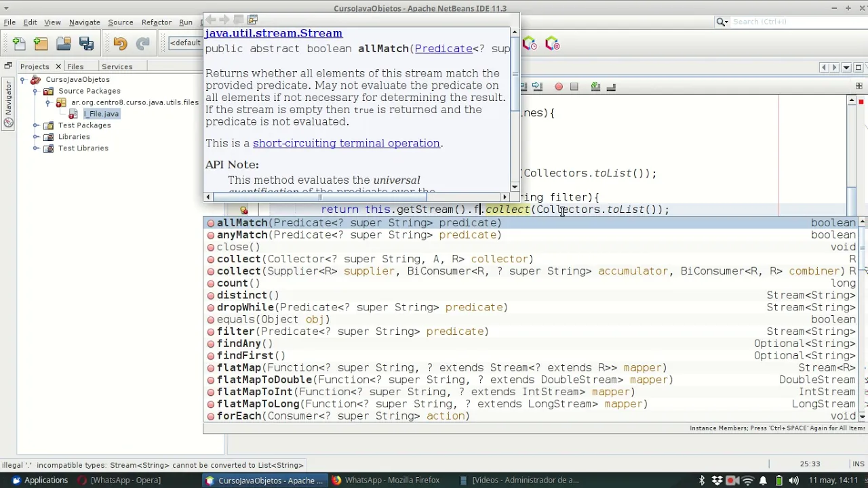
Task: Click minimize window group icon above Navigator
Action: (8, 66)
